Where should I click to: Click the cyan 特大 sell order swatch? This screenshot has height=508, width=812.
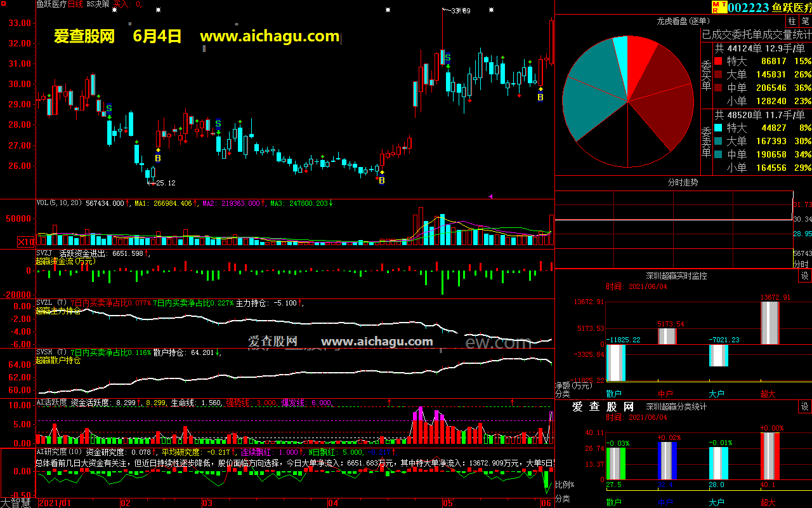pyautogui.click(x=718, y=128)
